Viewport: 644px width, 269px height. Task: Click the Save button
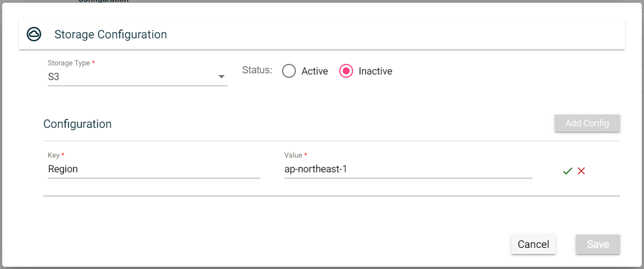pos(597,245)
